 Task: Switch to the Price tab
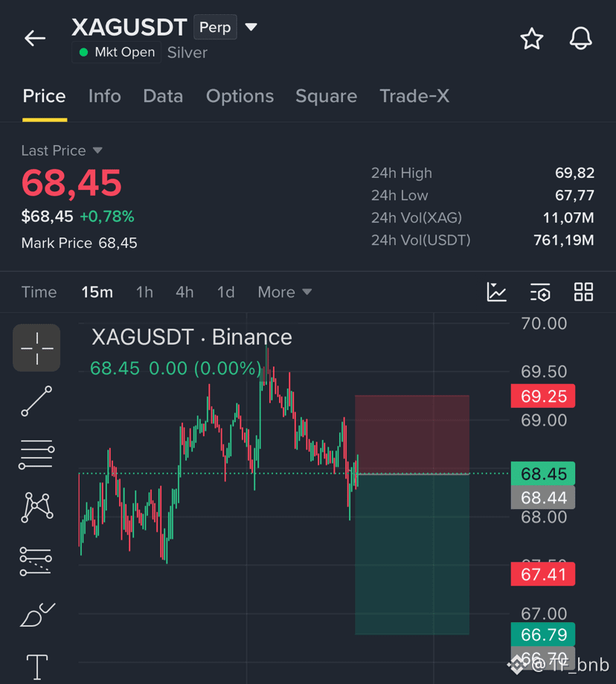tap(45, 96)
